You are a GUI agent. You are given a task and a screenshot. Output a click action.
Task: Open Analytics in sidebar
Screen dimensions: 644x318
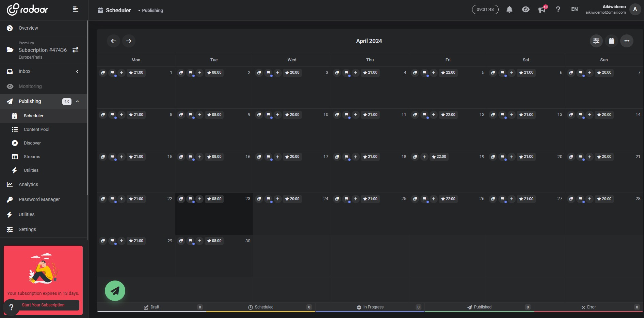click(x=44, y=184)
